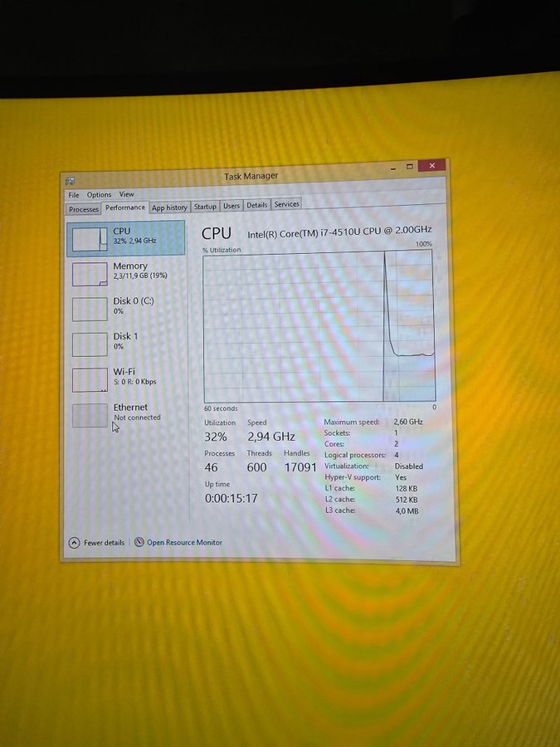Show the Details tab

[x=257, y=205]
